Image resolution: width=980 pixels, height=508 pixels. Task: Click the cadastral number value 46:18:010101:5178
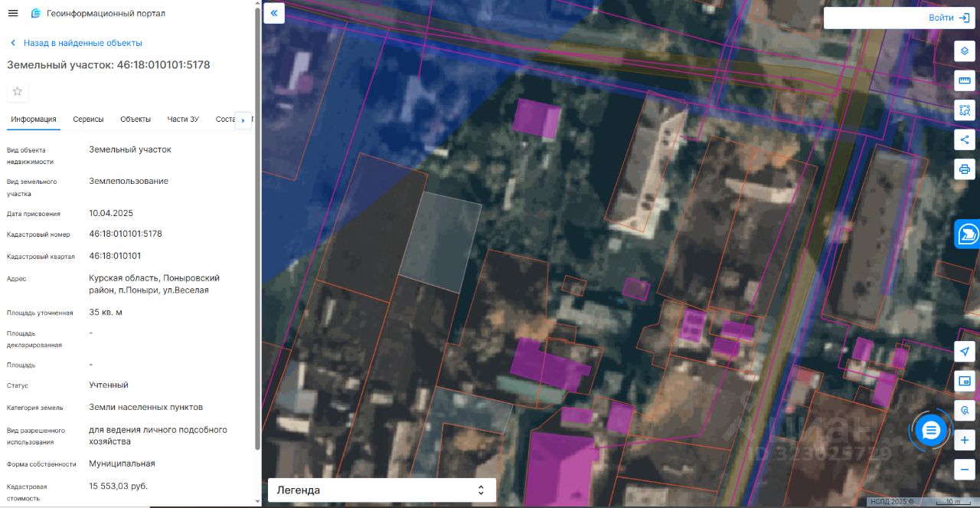tap(126, 234)
